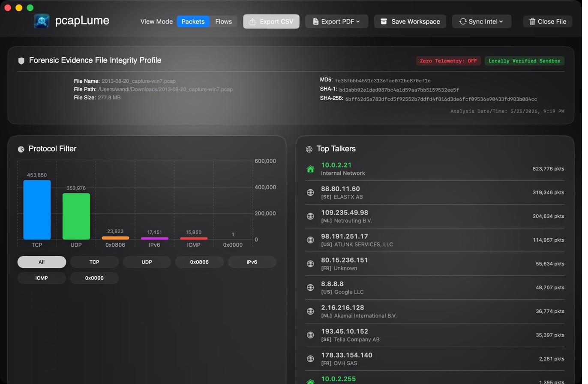Click the 277.8 MB file size
This screenshot has height=384, width=588.
(110, 99)
